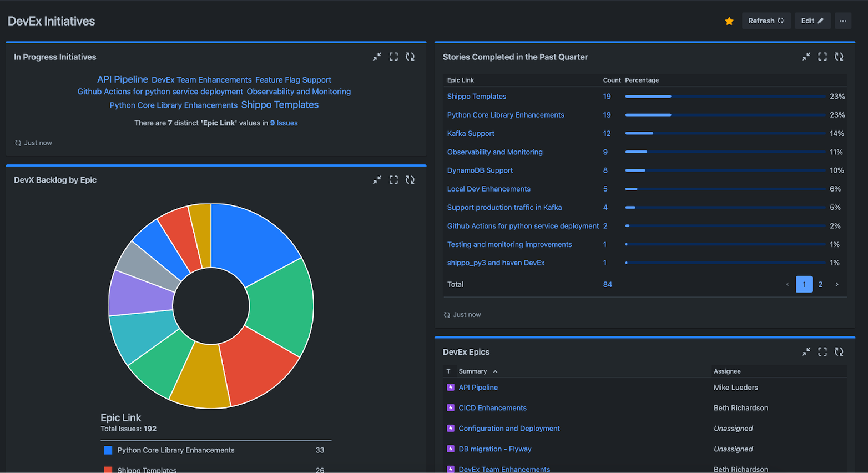Refresh the In Progress Initiatives gadget

pos(411,56)
